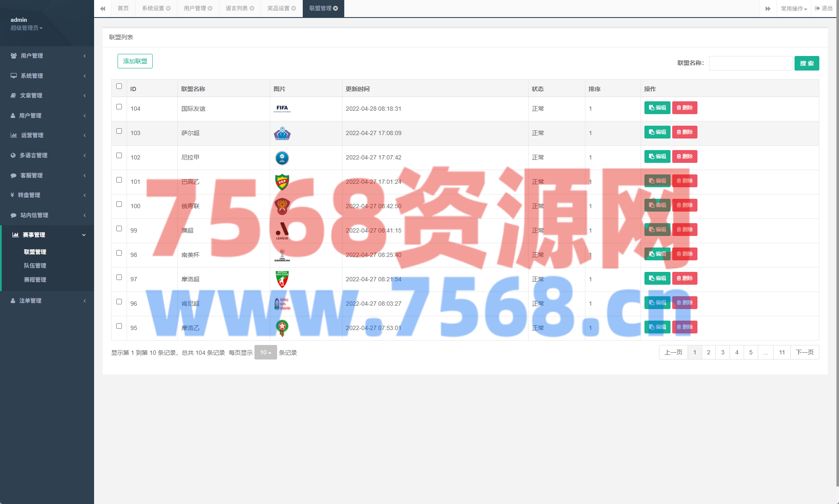Click the scroll tabs right double-arrow icon
The image size is (839, 504).
click(768, 9)
